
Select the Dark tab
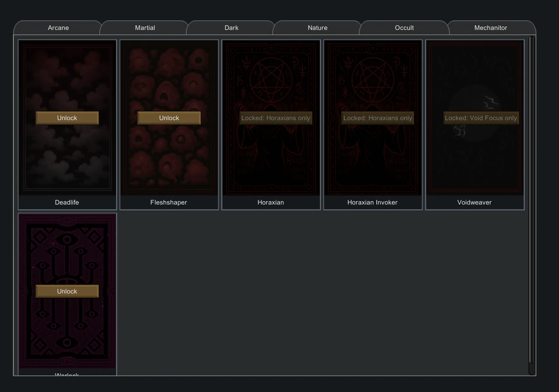(x=231, y=28)
